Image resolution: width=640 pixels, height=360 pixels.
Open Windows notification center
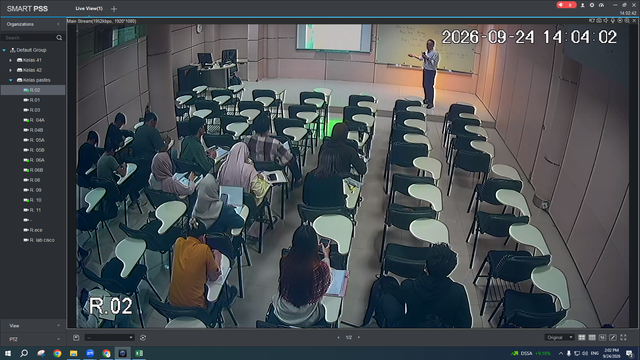[629, 353]
